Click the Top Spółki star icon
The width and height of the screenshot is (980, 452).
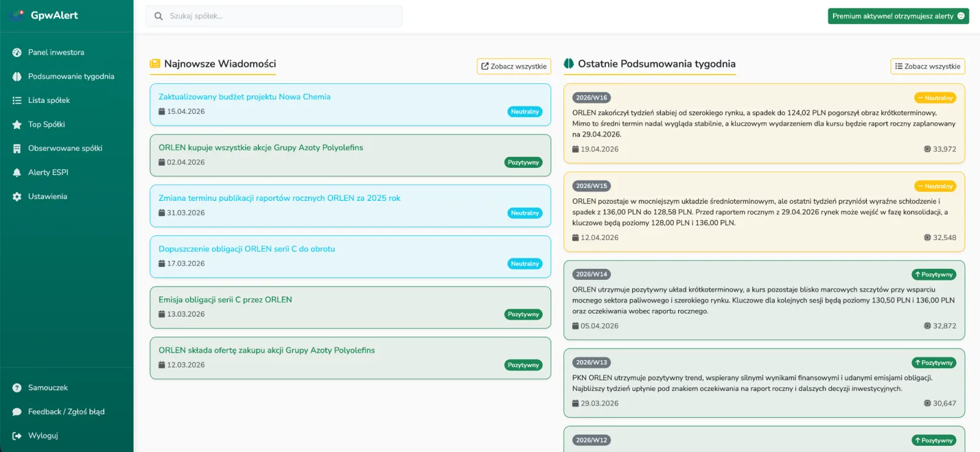pos(17,124)
